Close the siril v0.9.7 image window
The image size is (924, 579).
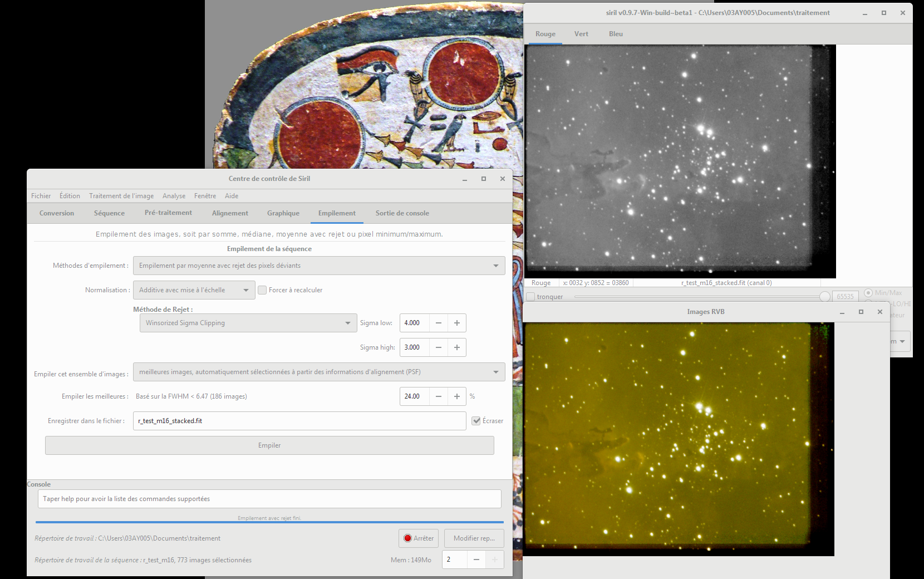(903, 13)
